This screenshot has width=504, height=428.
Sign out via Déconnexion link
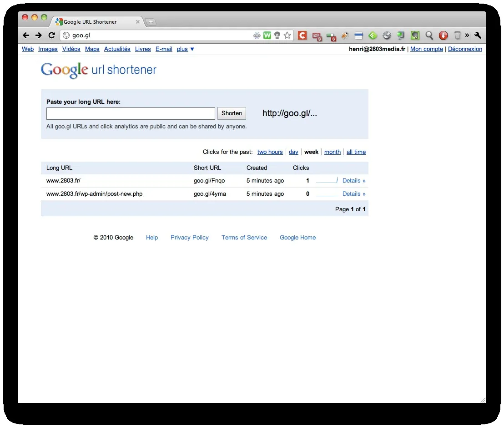[x=465, y=49]
